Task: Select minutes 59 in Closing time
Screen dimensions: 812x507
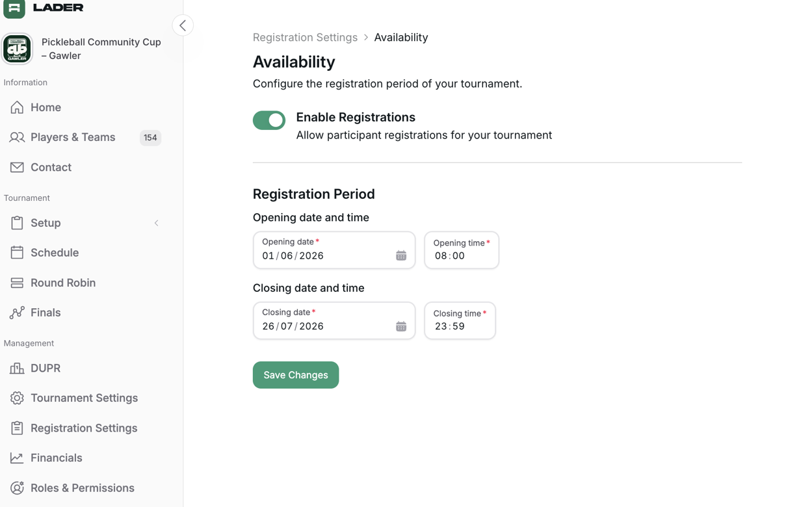Action: click(x=458, y=326)
